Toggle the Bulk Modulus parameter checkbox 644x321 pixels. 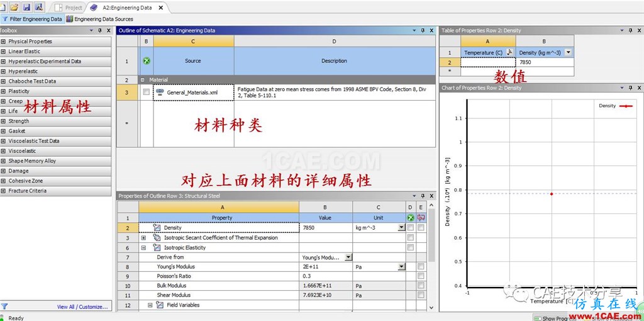[x=421, y=285]
